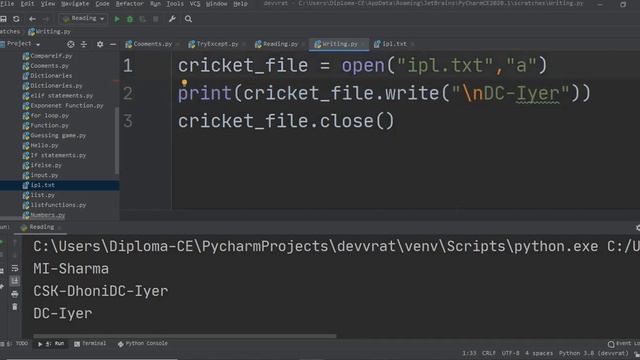Select ipl.txt in the project tree
The image size is (640, 360).
pyautogui.click(x=60, y=185)
